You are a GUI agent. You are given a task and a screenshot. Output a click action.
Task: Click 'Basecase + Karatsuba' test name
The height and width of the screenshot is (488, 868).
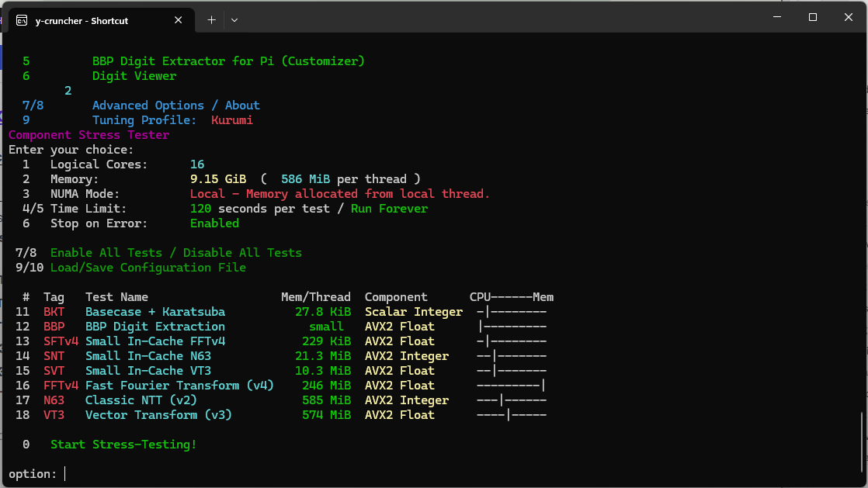155,312
